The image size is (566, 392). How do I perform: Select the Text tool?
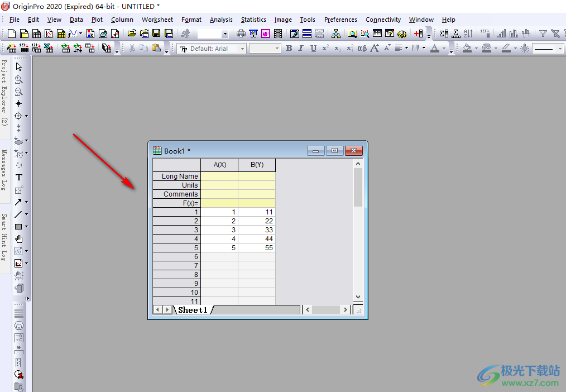[x=19, y=177]
